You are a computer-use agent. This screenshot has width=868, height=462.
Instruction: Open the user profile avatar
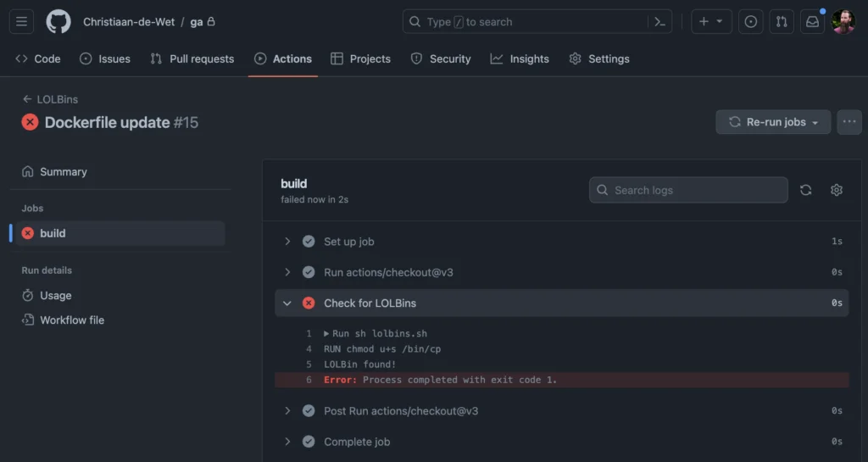843,22
